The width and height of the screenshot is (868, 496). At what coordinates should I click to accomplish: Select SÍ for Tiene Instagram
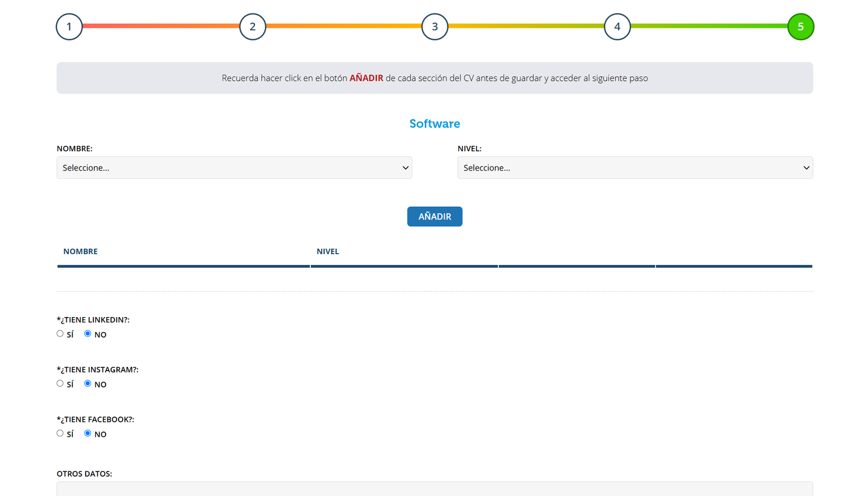(x=60, y=383)
